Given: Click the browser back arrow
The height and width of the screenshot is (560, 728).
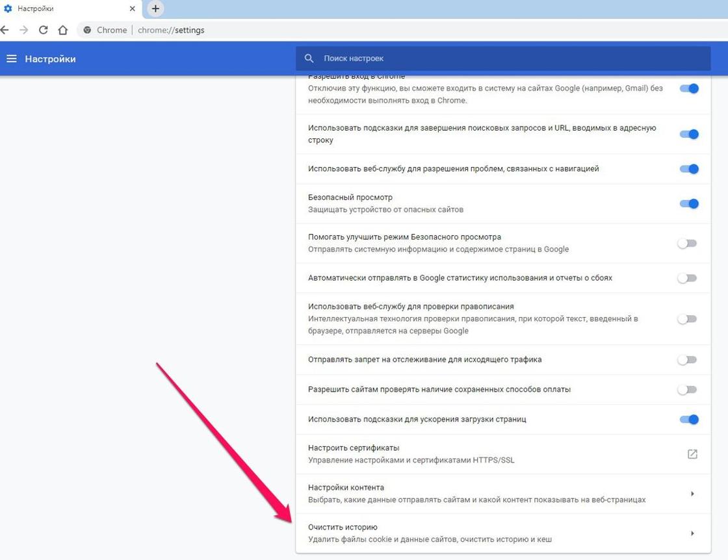Looking at the screenshot, I should coord(5,30).
